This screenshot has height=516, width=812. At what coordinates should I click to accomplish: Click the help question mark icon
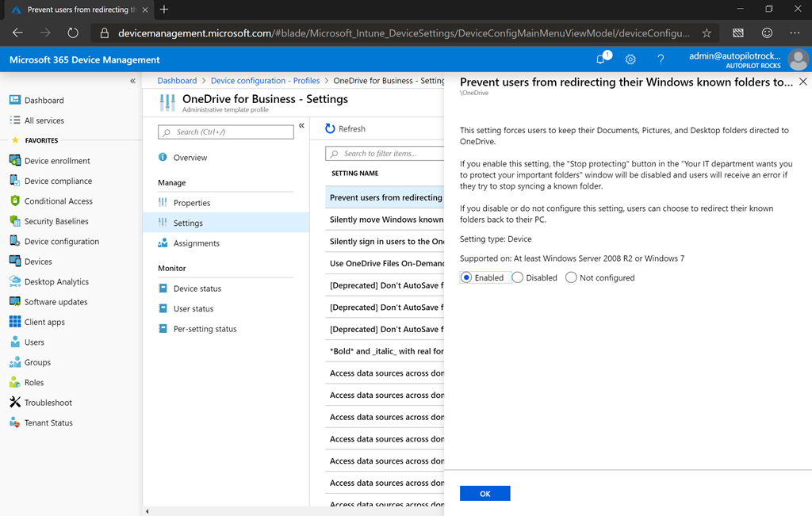pyautogui.click(x=661, y=59)
